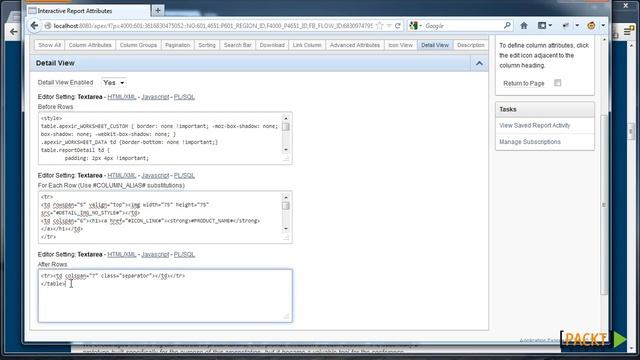
Task: Open the Download tab
Action: pos(272,45)
